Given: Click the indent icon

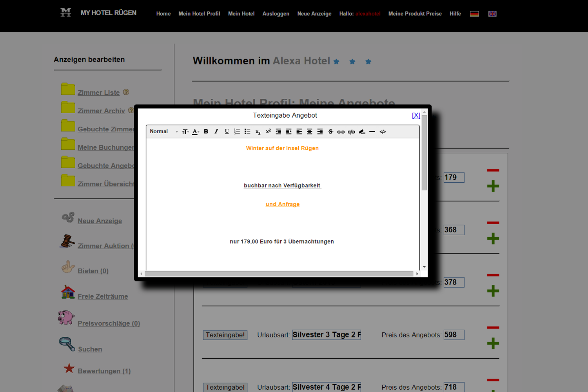Looking at the screenshot, I should tap(289, 132).
